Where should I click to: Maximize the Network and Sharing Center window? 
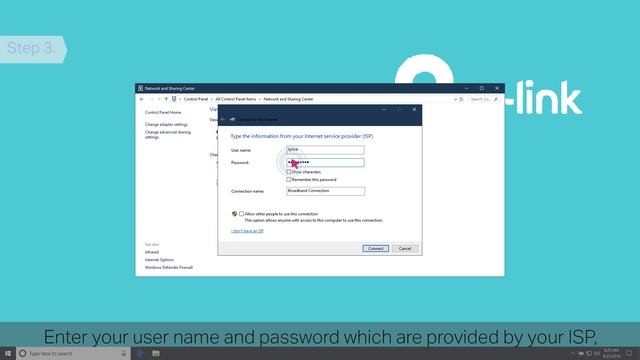click(x=482, y=88)
